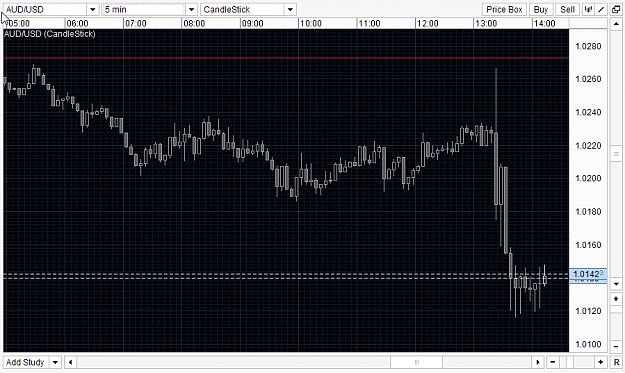Screen dimensions: 625x373
Task: Click the vertical zoom plus button
Action: tap(616, 298)
